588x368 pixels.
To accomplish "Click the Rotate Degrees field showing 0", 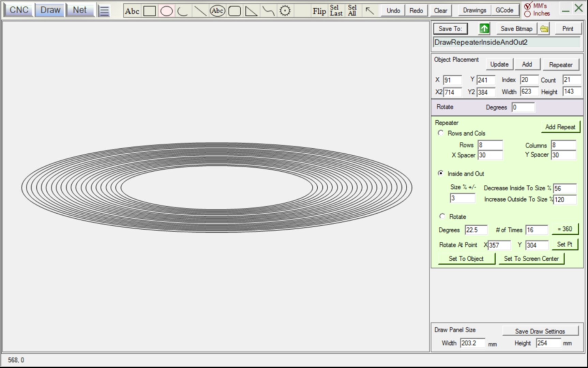I will click(523, 107).
